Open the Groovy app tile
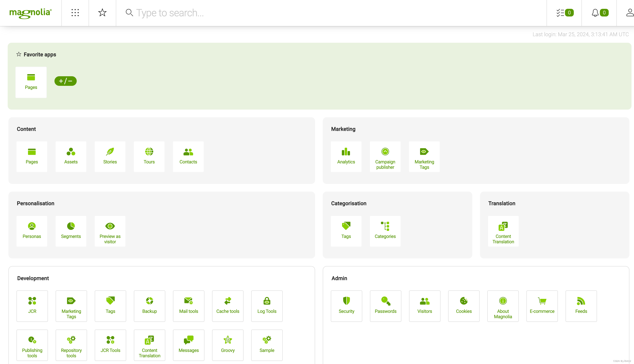 pyautogui.click(x=228, y=345)
